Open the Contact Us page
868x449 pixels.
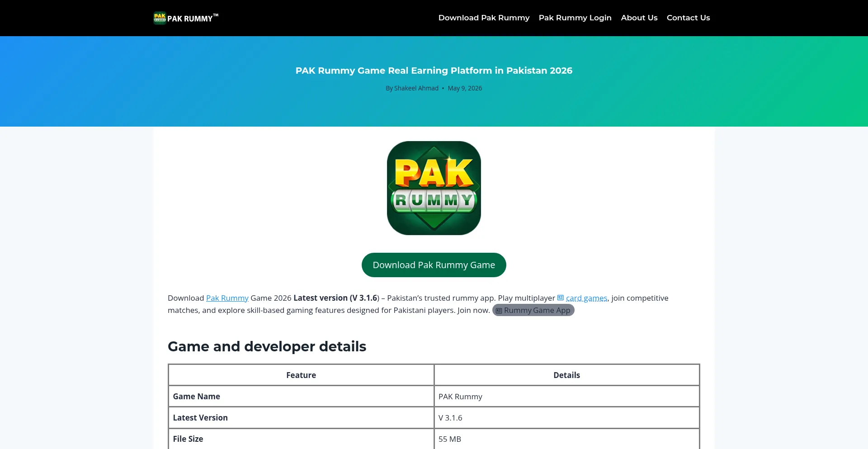point(688,18)
